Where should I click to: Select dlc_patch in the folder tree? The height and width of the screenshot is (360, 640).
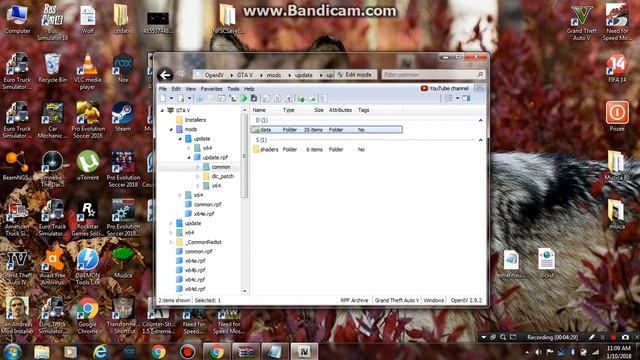[222, 176]
